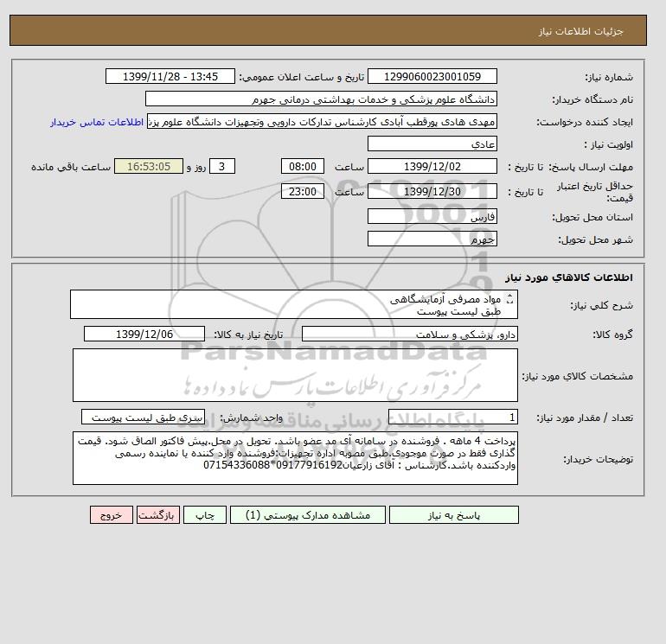Click the buyer organization name field
Screen dimensions: 666x644
click(321, 99)
